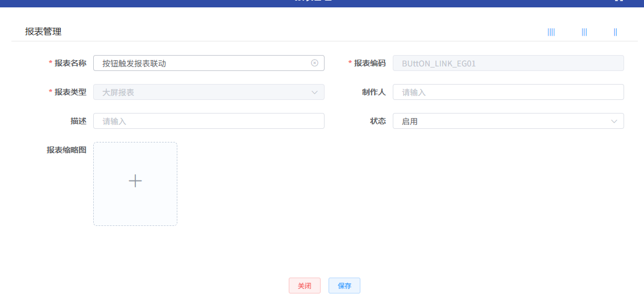Expand the 状态 dropdown arrow
This screenshot has height=302, width=644.
pos(614,121)
